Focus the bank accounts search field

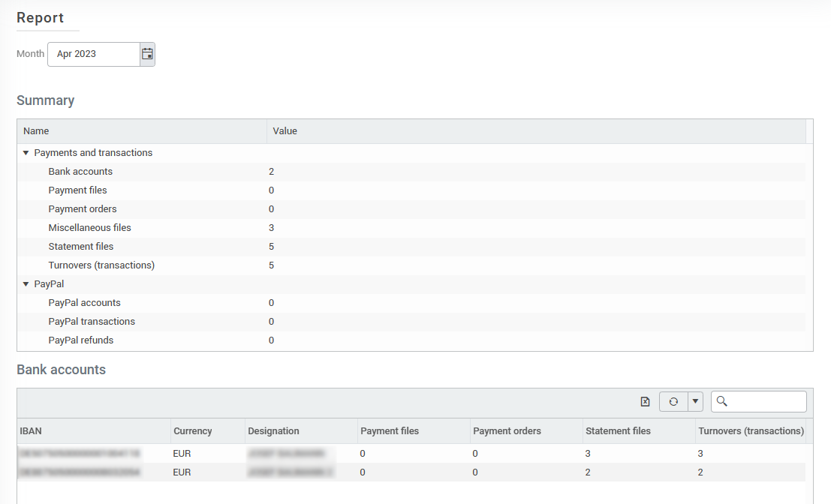[766, 402]
